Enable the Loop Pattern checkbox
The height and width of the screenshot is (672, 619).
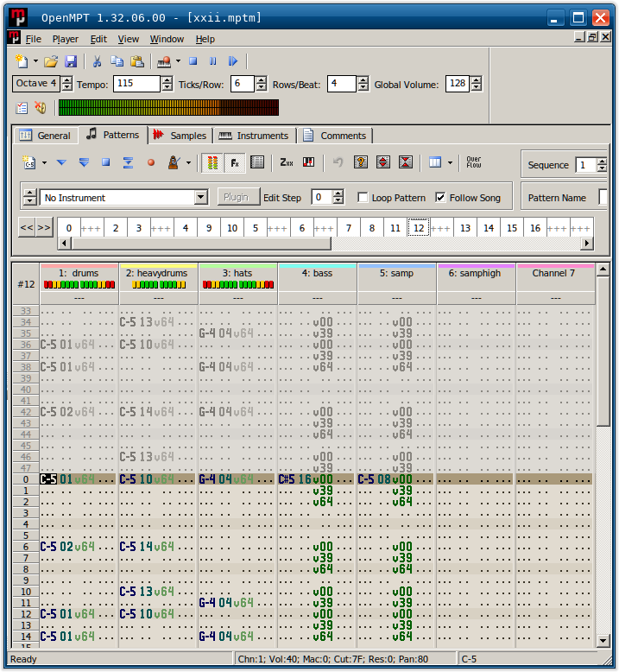pyautogui.click(x=363, y=198)
